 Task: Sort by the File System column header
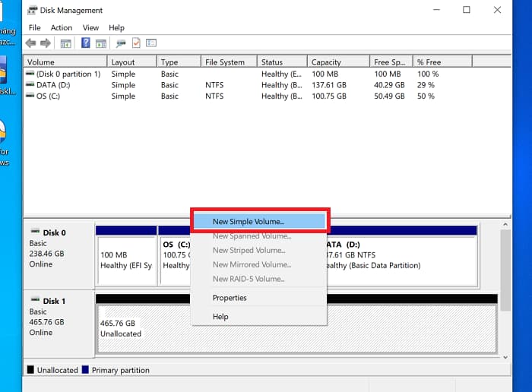click(x=224, y=62)
